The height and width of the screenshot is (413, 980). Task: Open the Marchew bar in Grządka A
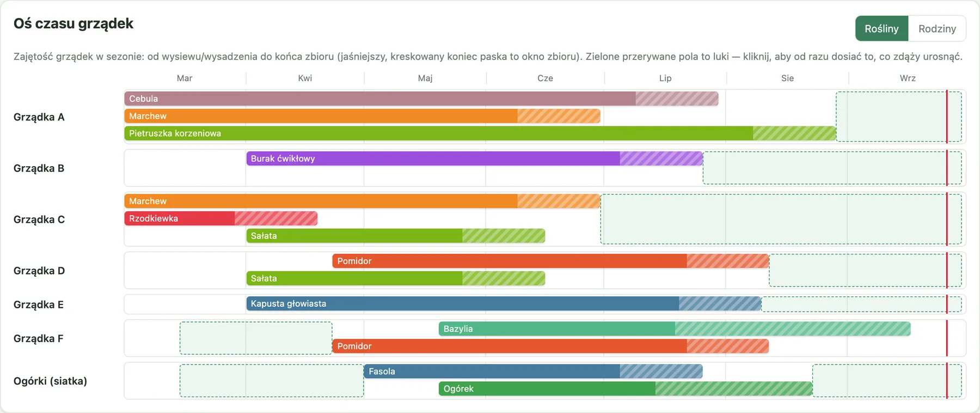[363, 116]
